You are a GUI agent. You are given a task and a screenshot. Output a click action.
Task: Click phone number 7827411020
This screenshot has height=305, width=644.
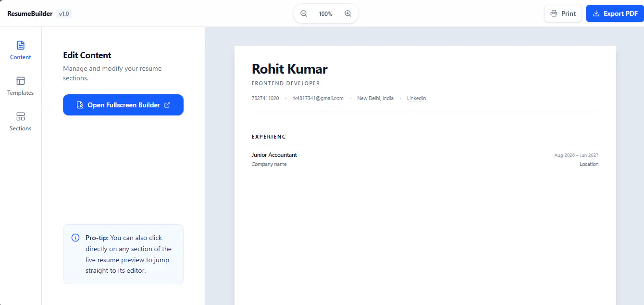pyautogui.click(x=265, y=98)
